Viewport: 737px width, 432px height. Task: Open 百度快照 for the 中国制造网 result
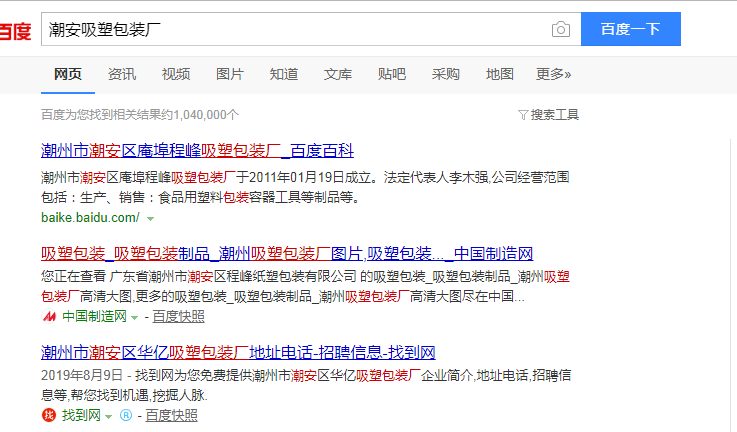coord(178,316)
